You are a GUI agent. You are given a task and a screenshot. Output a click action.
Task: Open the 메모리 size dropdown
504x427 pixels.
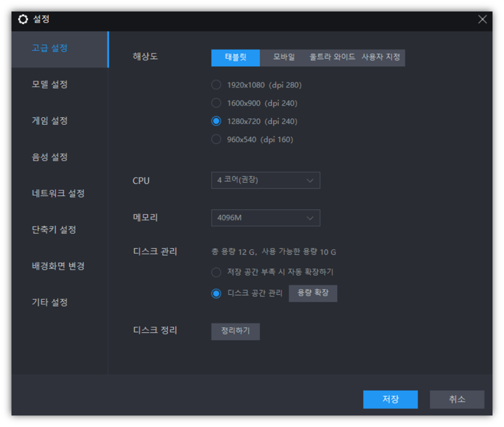[266, 218]
